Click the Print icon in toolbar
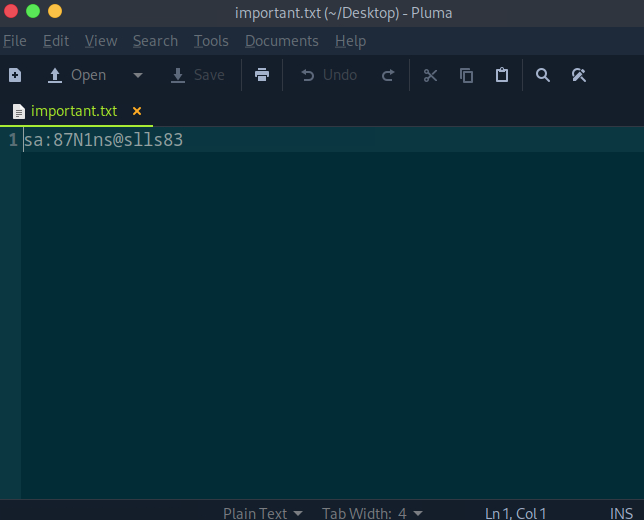The width and height of the screenshot is (644, 520). [262, 75]
